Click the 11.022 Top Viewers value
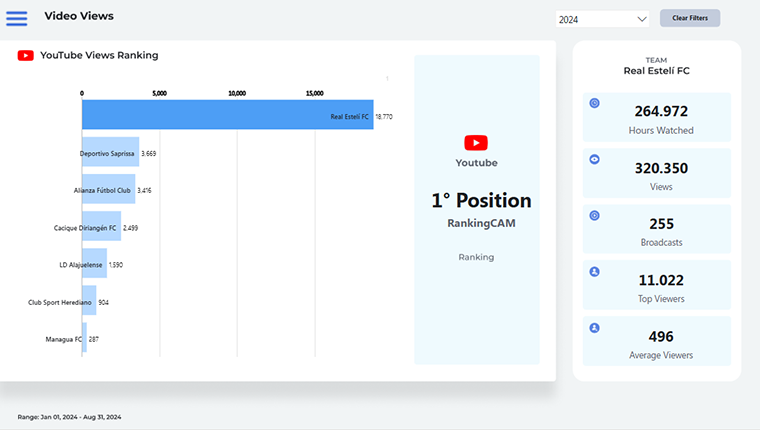Viewport: 760px width, 430px height. (661, 280)
